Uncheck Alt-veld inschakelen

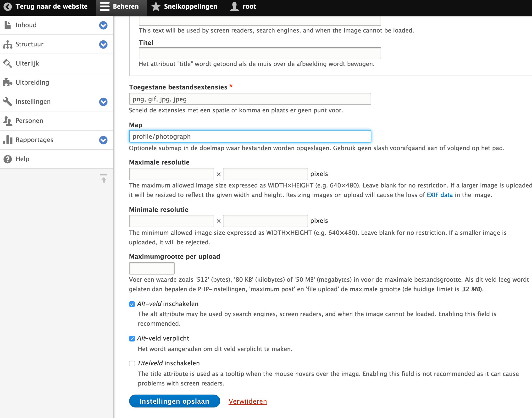pyautogui.click(x=132, y=304)
